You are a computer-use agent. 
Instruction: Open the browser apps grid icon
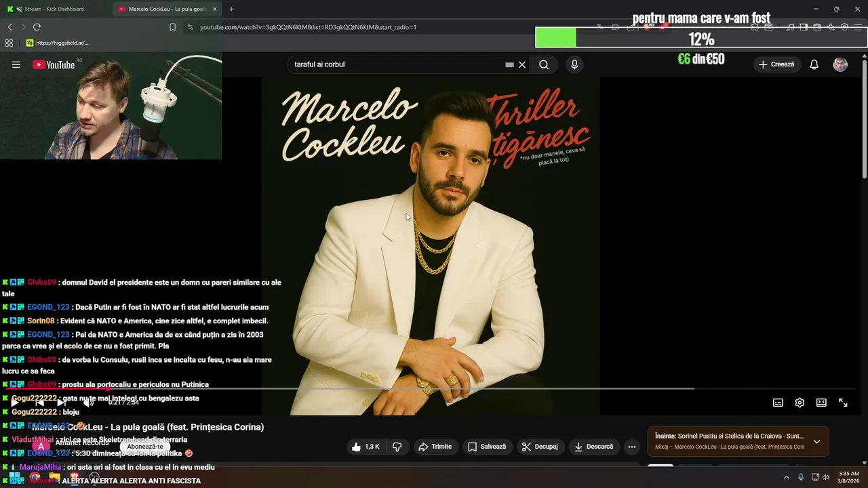point(9,43)
